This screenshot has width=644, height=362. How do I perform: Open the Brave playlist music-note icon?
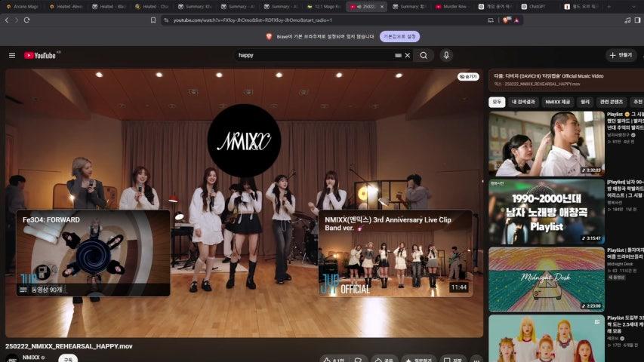pyautogui.click(x=627, y=20)
